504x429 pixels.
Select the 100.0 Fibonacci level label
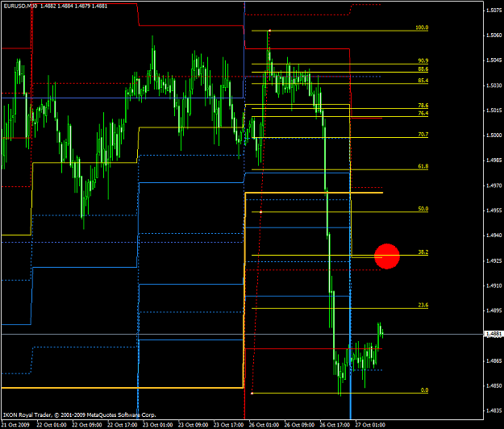pyautogui.click(x=422, y=27)
